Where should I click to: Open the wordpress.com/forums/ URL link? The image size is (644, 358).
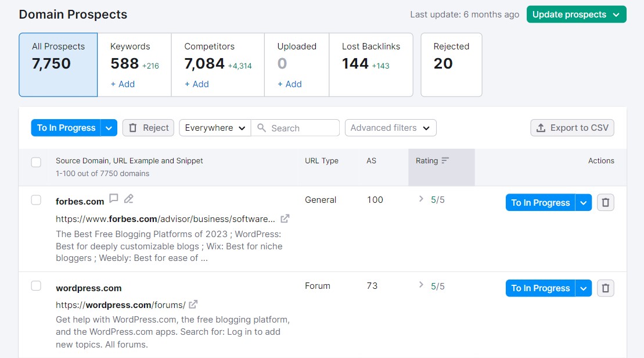pyautogui.click(x=121, y=305)
